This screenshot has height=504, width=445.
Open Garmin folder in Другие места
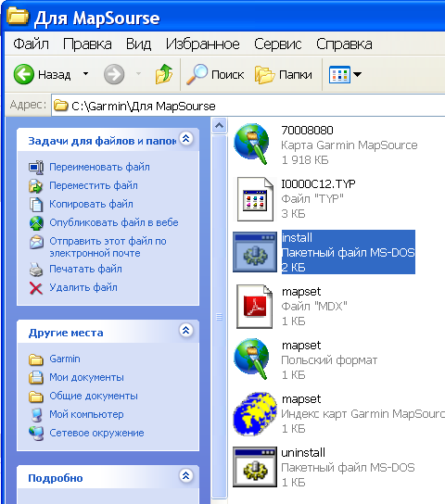pyautogui.click(x=65, y=359)
